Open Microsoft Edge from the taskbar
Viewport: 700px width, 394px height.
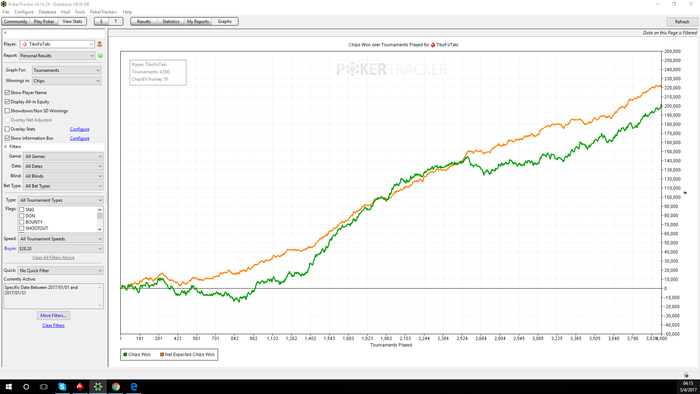click(133, 386)
